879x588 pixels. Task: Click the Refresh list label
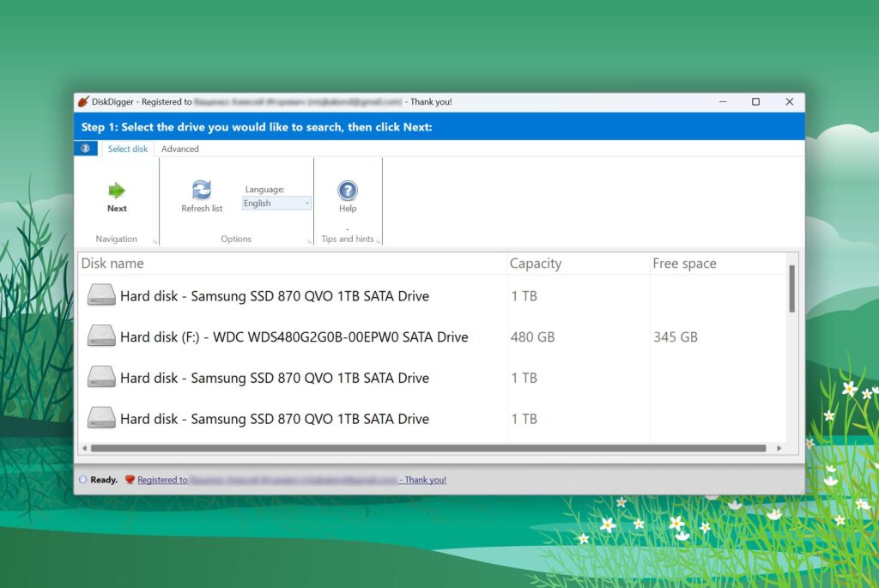pyautogui.click(x=202, y=208)
